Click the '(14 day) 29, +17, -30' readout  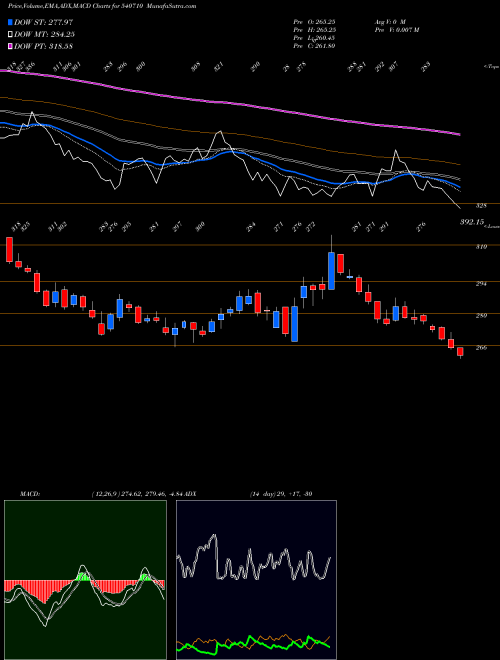(281, 494)
